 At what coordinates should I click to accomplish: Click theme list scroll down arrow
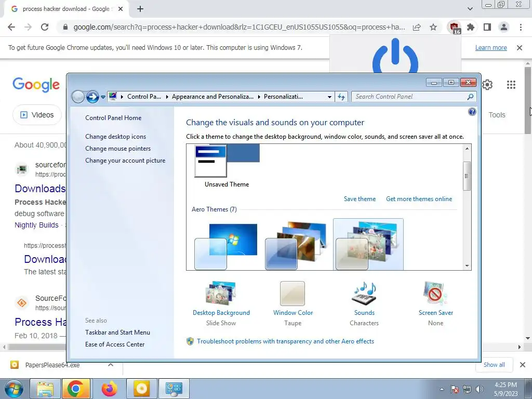(x=467, y=266)
